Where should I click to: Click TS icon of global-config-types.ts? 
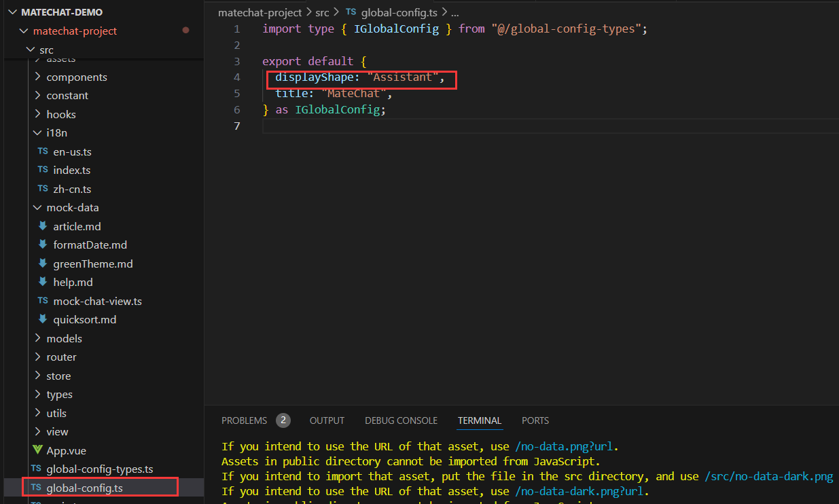(36, 469)
